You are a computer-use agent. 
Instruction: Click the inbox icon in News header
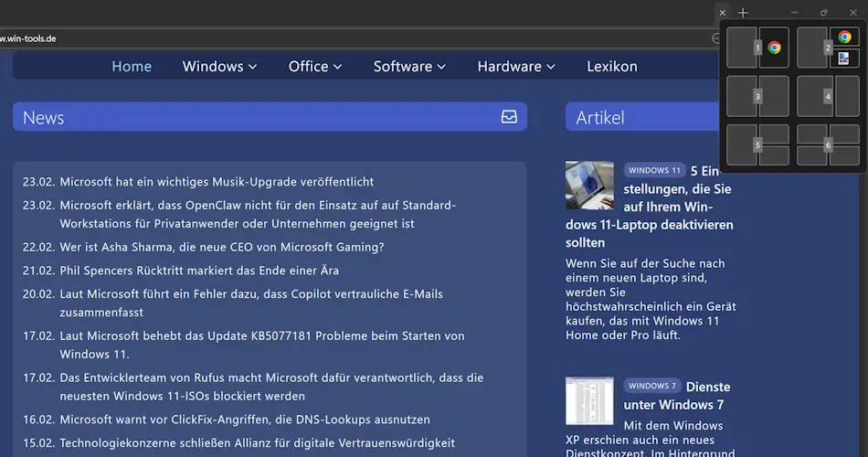point(509,116)
